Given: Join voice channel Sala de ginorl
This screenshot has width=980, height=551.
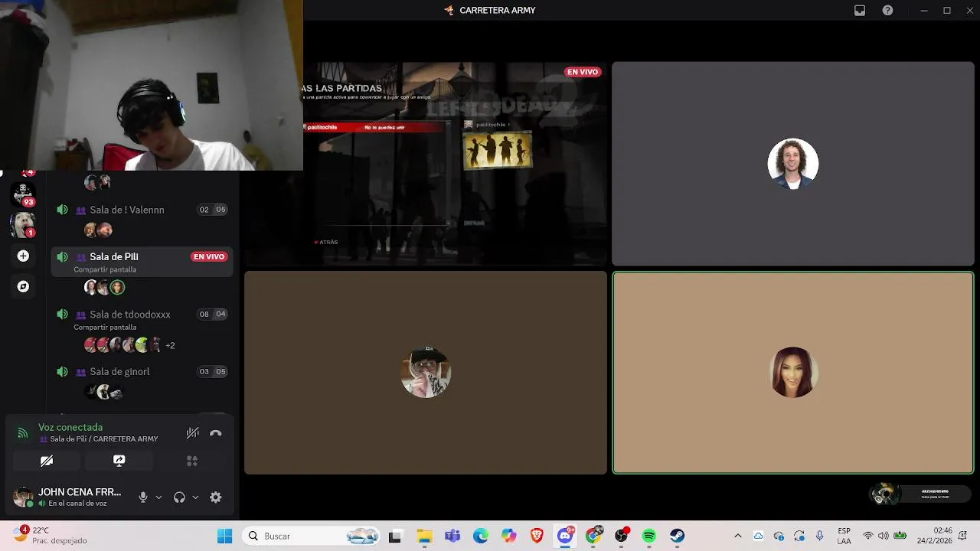Looking at the screenshot, I should 142,372.
